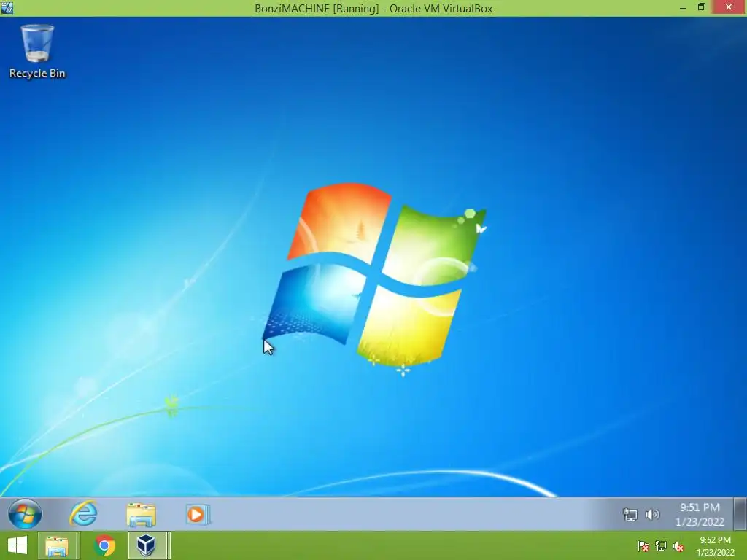
Task: Open the Windows 7 Start orb
Action: click(25, 514)
